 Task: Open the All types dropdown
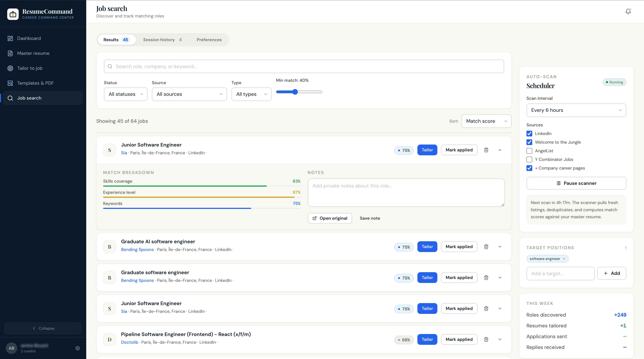[251, 94]
